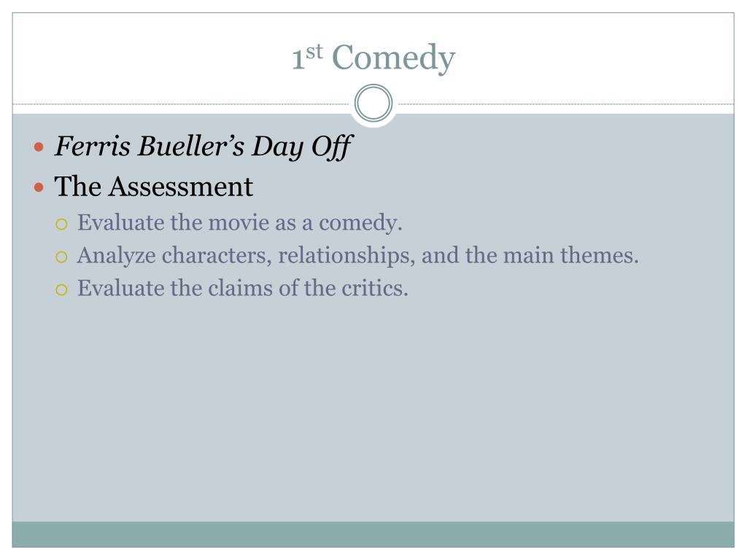Click the dashed divider line left of circle
747x560 pixels.
(181, 104)
